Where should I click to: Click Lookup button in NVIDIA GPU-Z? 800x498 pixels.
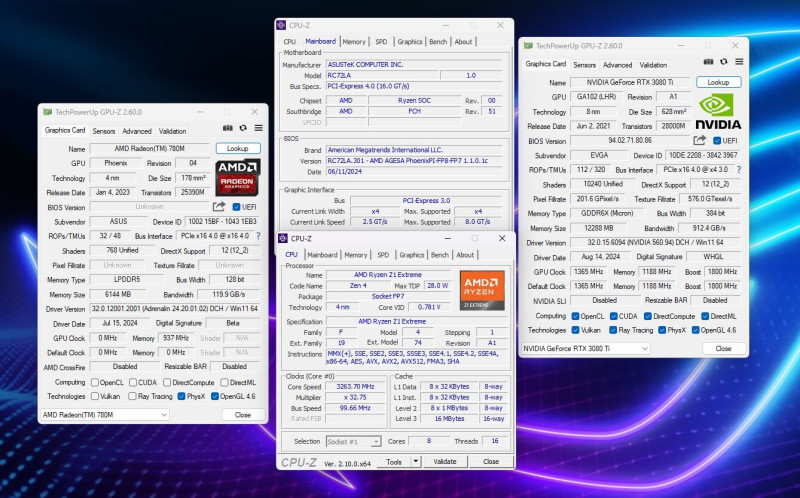pyautogui.click(x=718, y=82)
